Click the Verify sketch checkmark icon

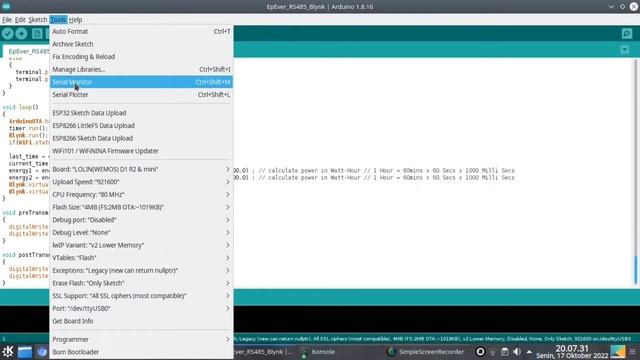pyautogui.click(x=8, y=33)
